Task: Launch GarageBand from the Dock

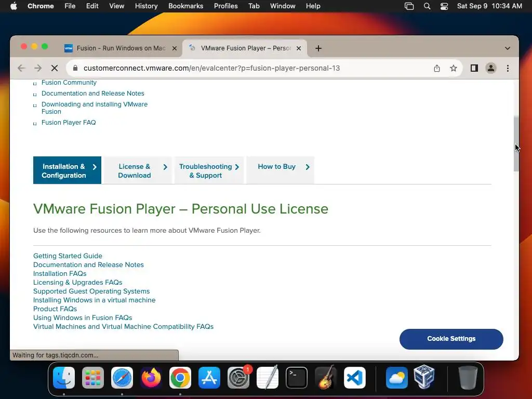Action: (326, 378)
